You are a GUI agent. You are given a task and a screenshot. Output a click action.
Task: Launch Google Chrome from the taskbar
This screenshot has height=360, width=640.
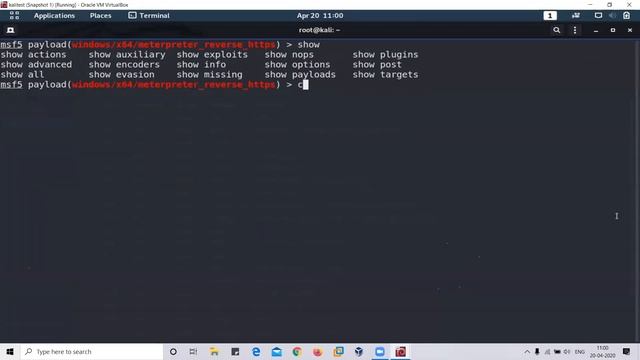pos(297,351)
